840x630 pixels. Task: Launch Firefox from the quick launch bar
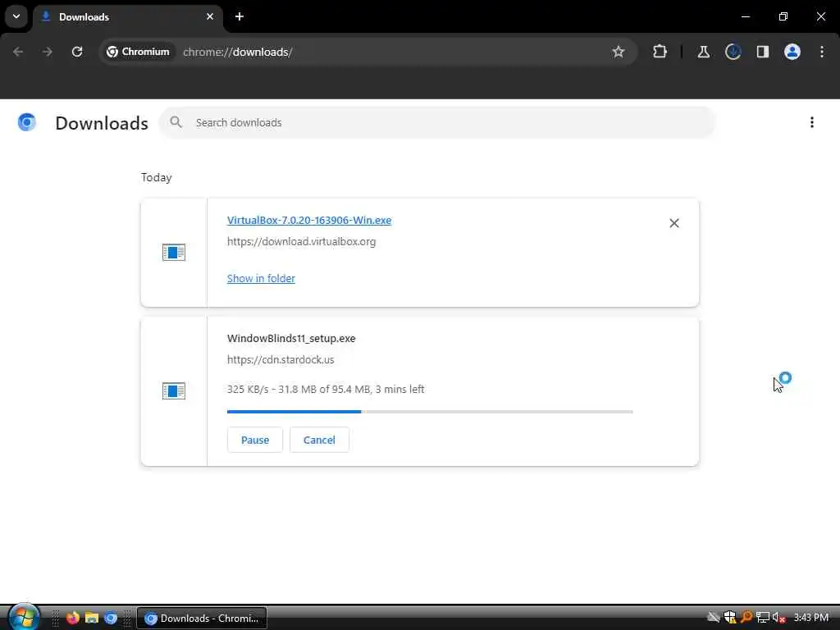point(73,619)
